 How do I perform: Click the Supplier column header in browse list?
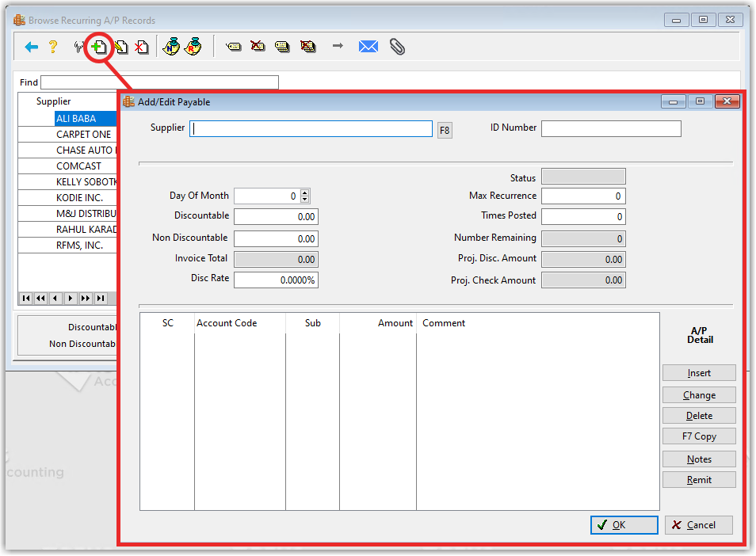click(54, 101)
